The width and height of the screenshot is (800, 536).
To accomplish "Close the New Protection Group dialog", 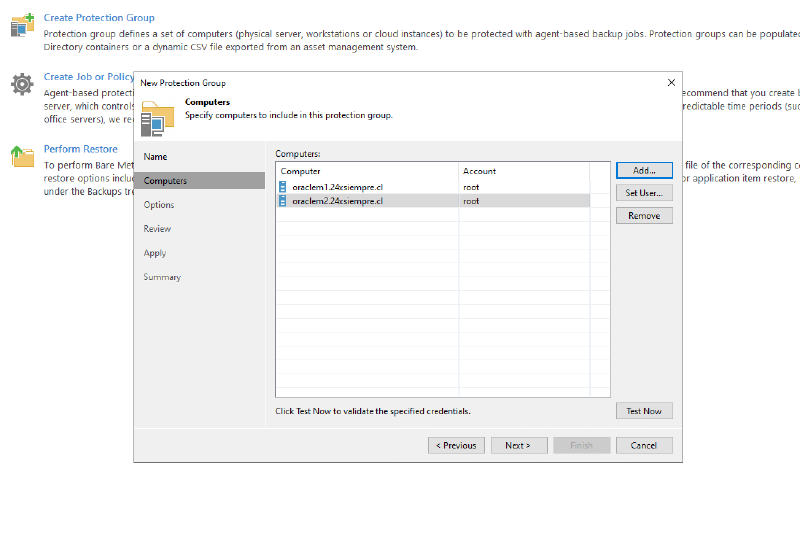I will click(x=671, y=83).
